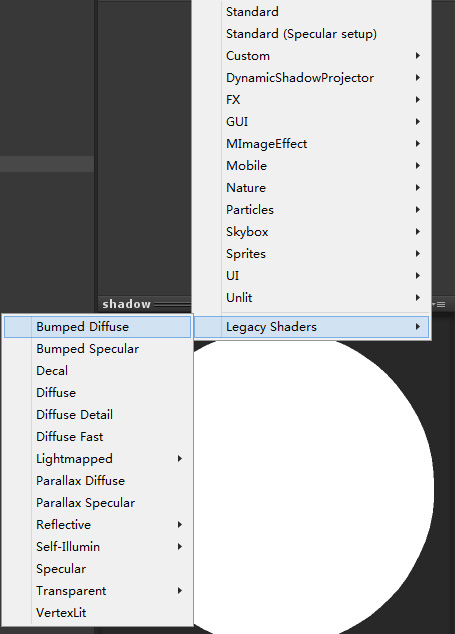Open the Skybox shader submenu

coord(311,232)
